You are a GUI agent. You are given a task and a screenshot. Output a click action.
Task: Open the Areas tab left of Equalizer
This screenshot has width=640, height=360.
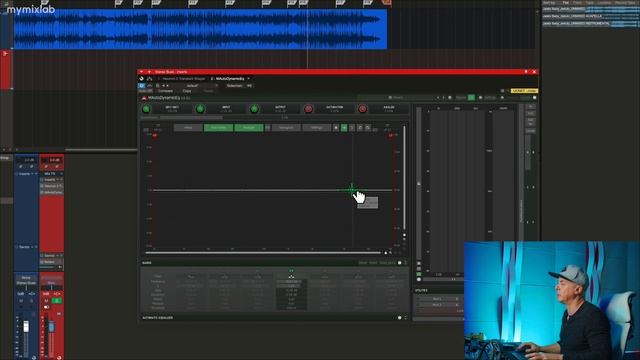click(188, 128)
